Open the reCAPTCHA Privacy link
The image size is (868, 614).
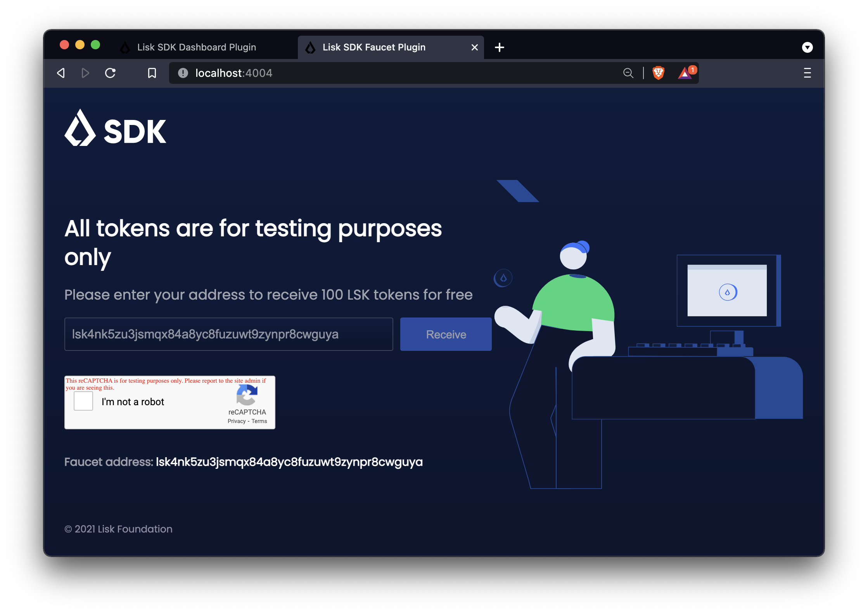pos(237,421)
